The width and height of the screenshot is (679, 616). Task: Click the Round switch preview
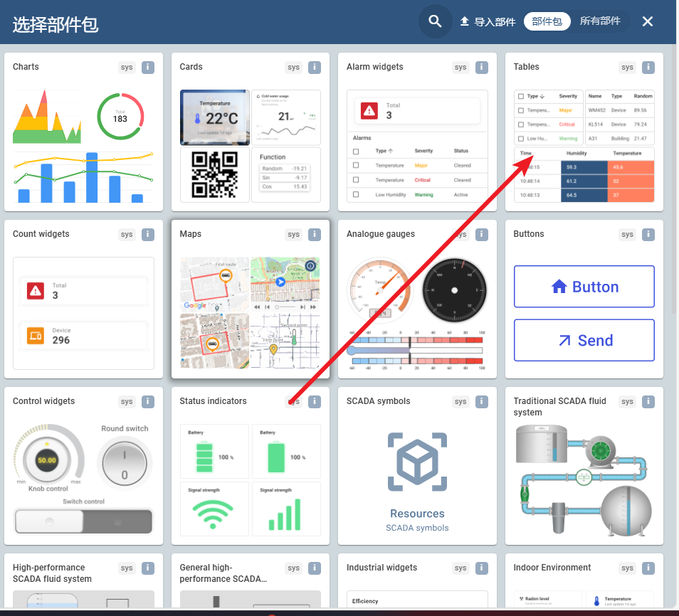tap(125, 464)
